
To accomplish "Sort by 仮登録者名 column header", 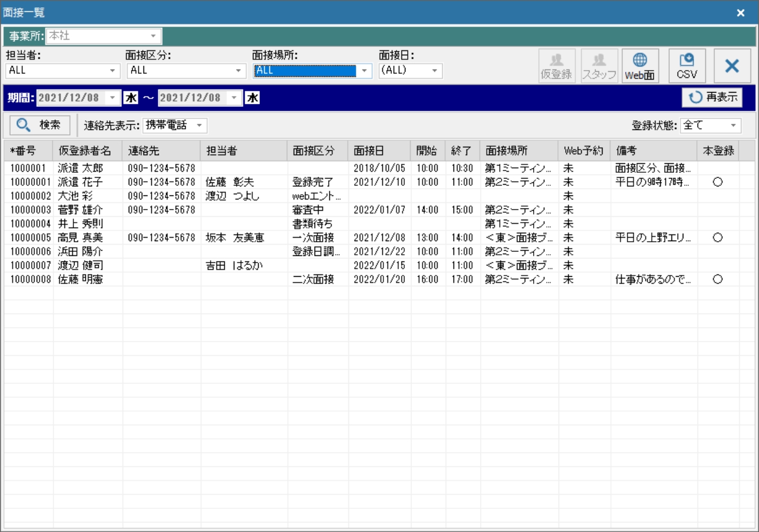I will click(88, 151).
